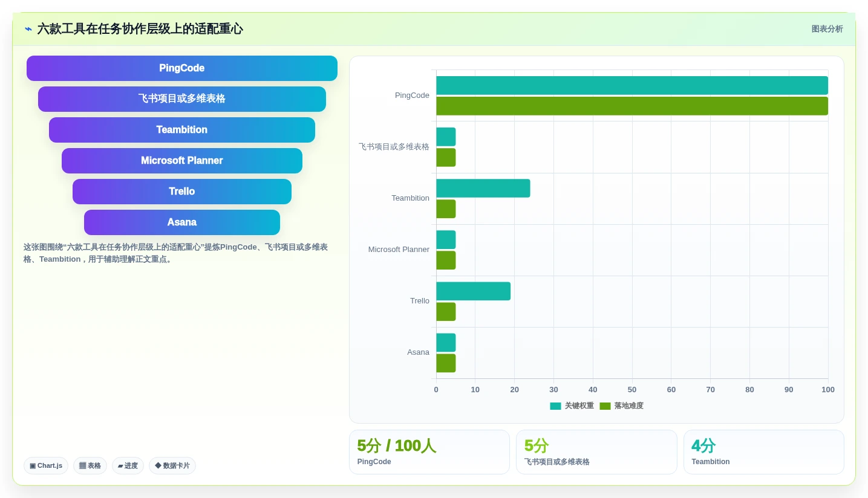Click the 飞书项目或多维表格 y-axis label
Viewport: 868px width, 498px height.
(x=394, y=147)
